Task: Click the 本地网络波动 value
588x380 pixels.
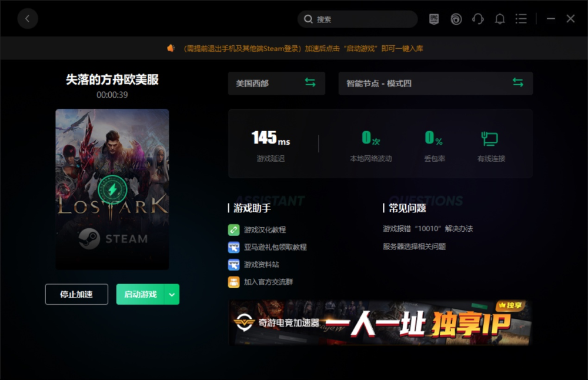Action: (371, 138)
